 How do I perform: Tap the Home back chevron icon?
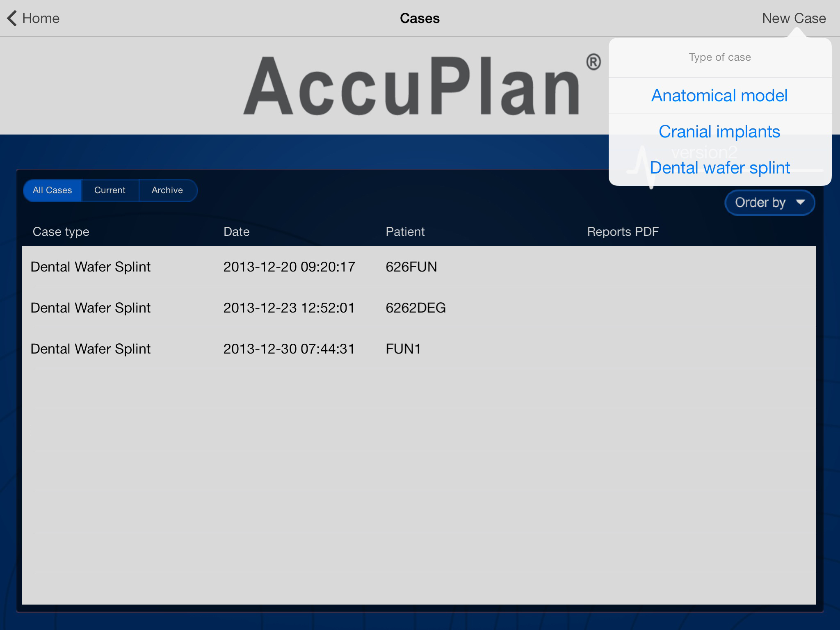coord(12,18)
